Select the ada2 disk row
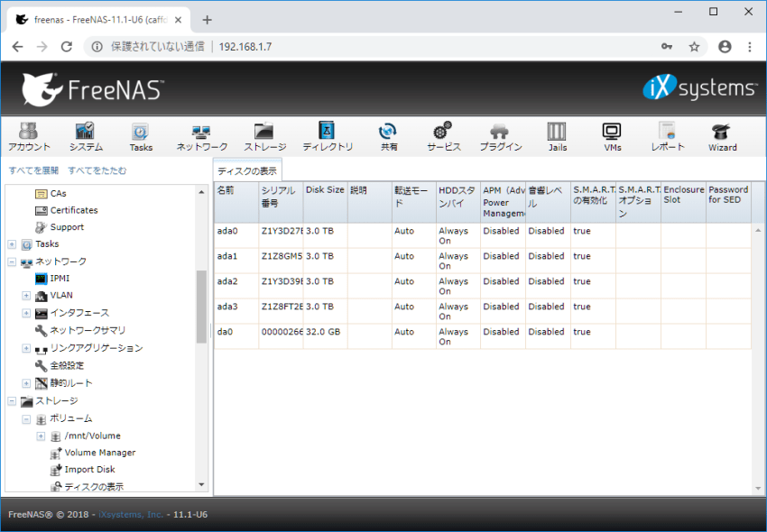767x532 pixels. [483, 286]
